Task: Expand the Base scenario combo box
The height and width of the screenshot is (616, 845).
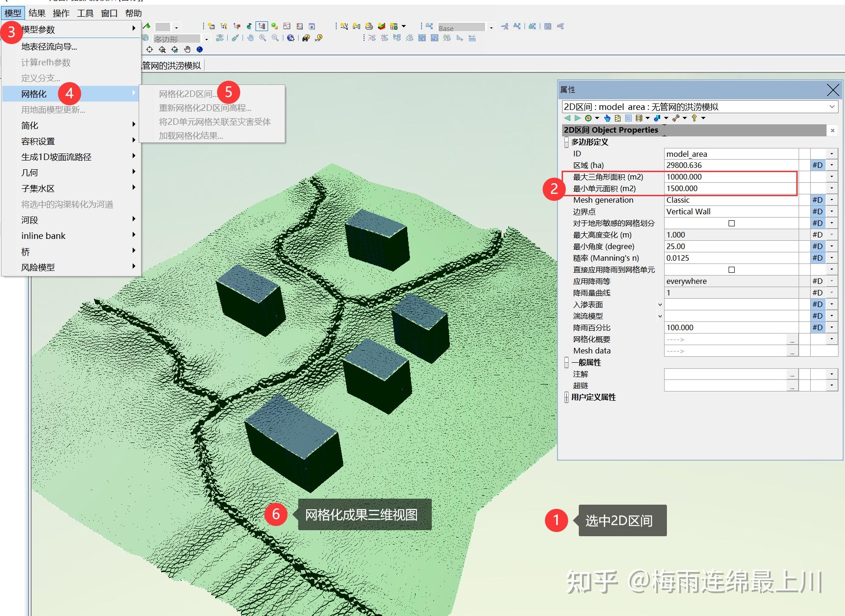Action: click(491, 27)
